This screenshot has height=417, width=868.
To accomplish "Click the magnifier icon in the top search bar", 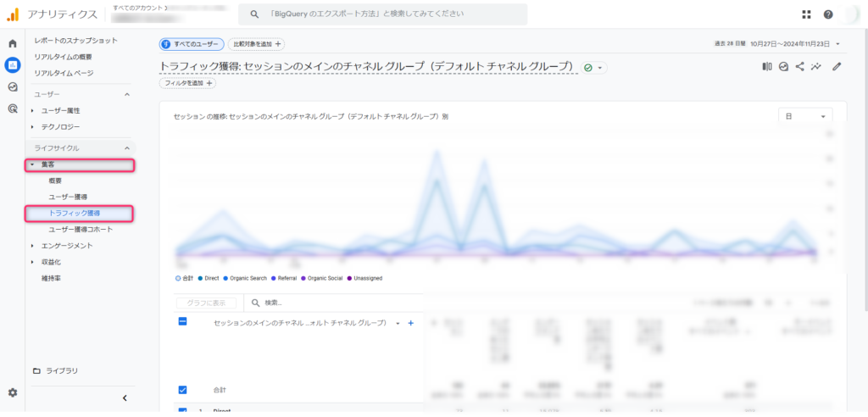I will click(254, 14).
